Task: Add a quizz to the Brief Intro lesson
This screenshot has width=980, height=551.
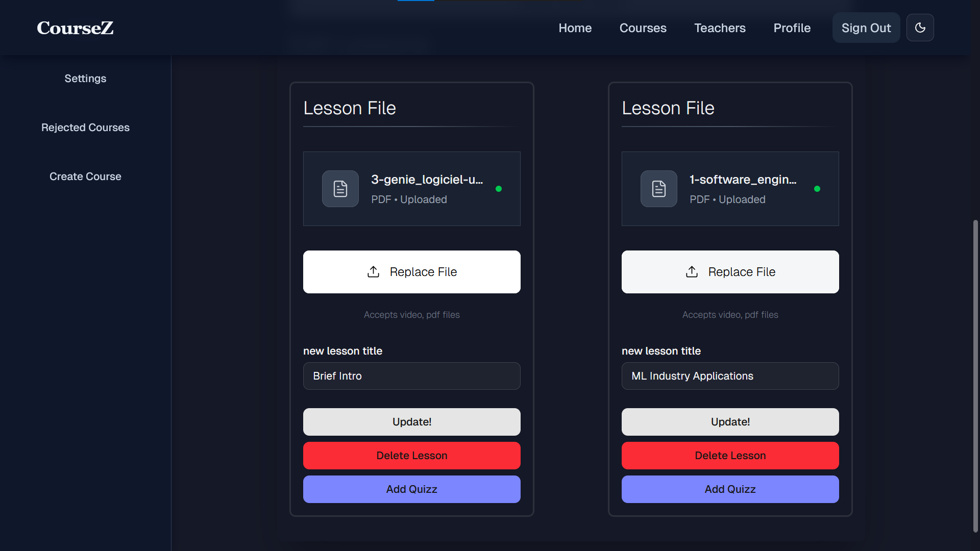Action: (412, 489)
